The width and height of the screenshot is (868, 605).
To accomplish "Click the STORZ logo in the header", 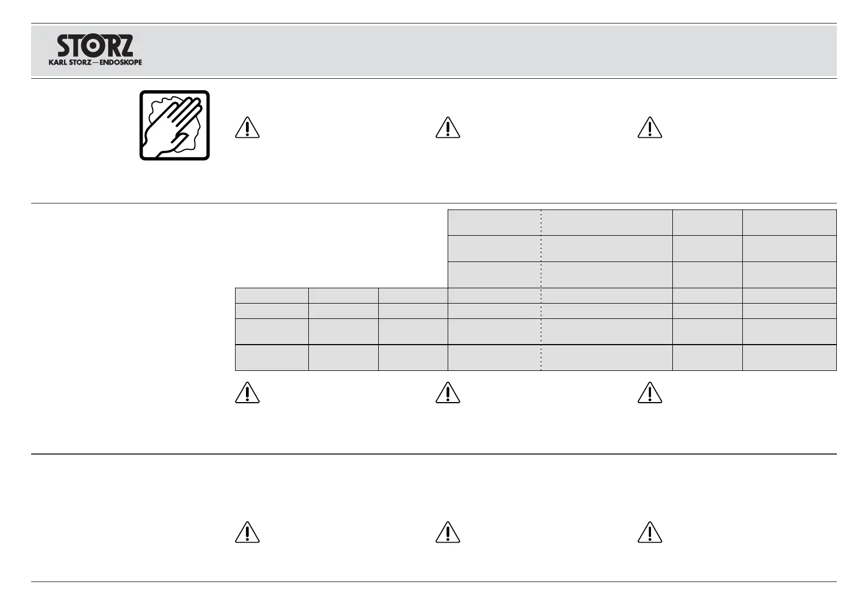I will (95, 46).
